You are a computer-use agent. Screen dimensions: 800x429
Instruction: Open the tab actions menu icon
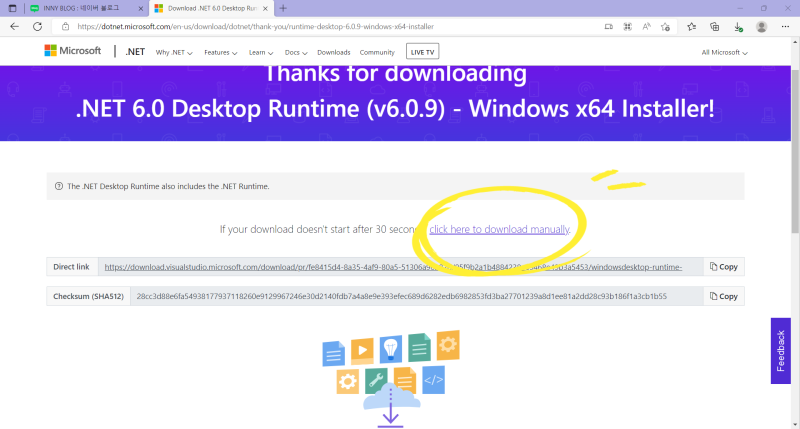point(12,8)
